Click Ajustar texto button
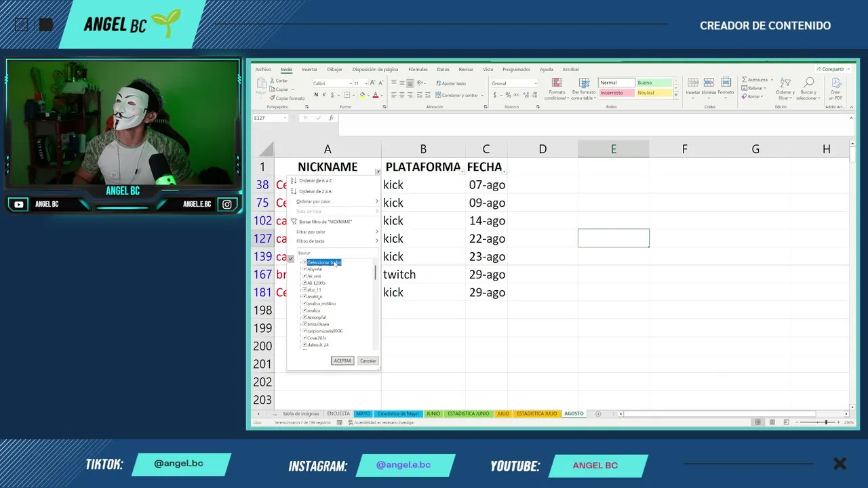868x488 pixels. point(450,83)
